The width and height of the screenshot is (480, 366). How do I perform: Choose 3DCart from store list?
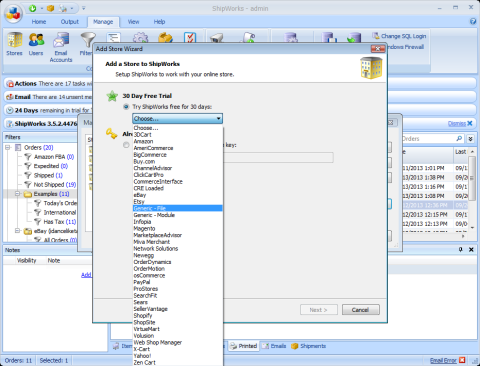177,135
